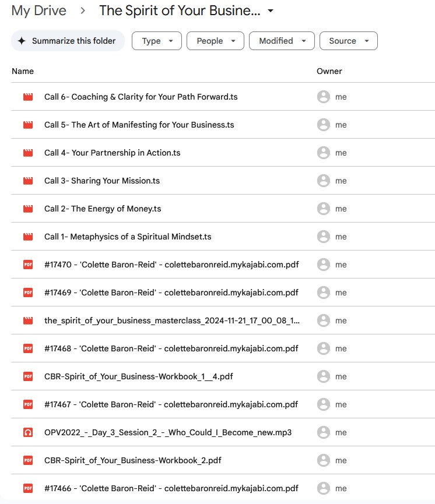Screen dimensions: 435x504
Task: Click owner avatar for Call 2 row
Action: click(x=323, y=209)
